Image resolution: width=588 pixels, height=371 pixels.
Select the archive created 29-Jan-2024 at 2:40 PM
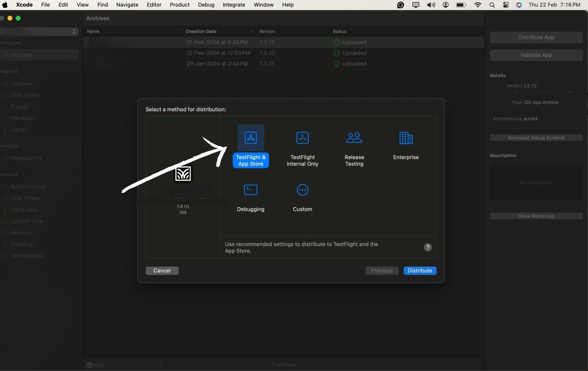284,64
